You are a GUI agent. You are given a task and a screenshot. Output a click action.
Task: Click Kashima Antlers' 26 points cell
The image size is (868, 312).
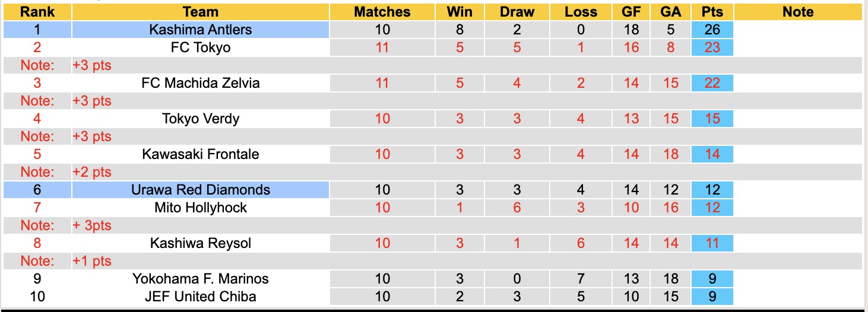pyautogui.click(x=712, y=30)
